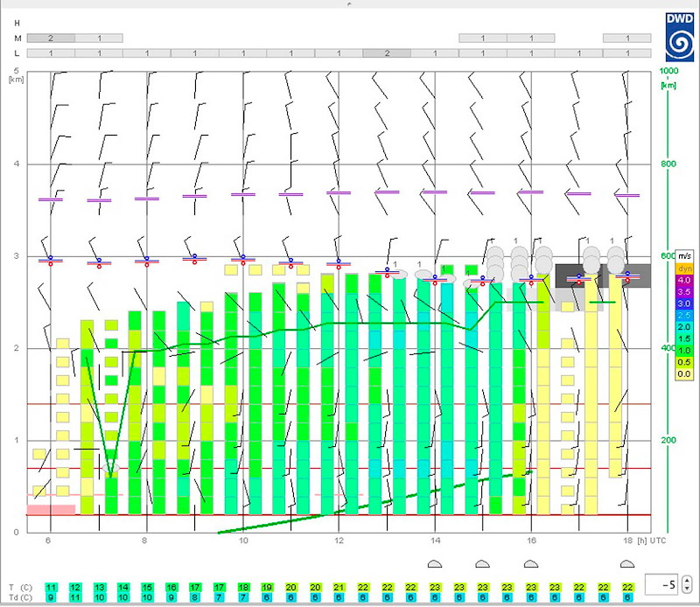Screen dimensions: 700x607
Task: Select the cumulus cloud symbol below 15 UTC
Action: pyautogui.click(x=483, y=564)
